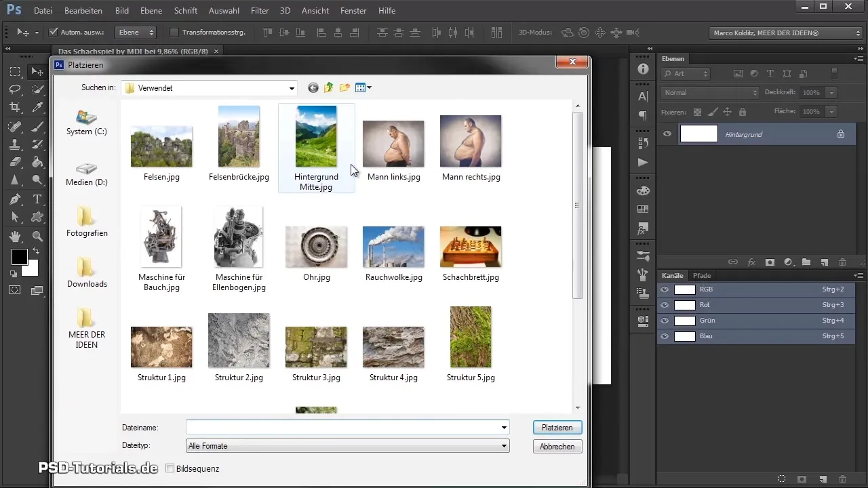Click the Abbrechen button
The height and width of the screenshot is (488, 868).
tap(557, 447)
